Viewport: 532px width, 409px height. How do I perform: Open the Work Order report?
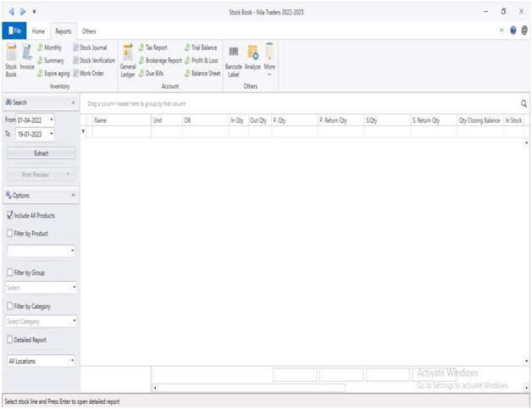pyautogui.click(x=89, y=74)
